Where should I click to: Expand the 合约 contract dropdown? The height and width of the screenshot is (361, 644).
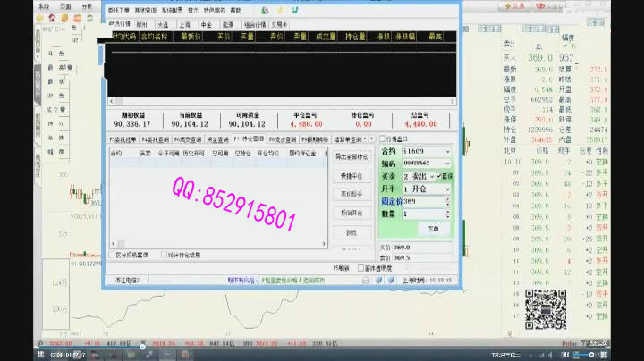pos(446,152)
